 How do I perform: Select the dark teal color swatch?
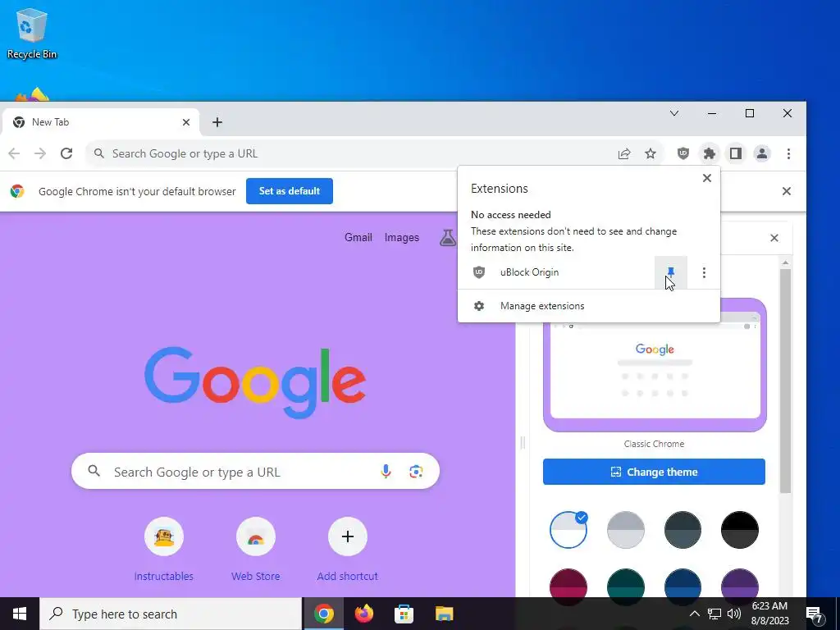point(626,585)
